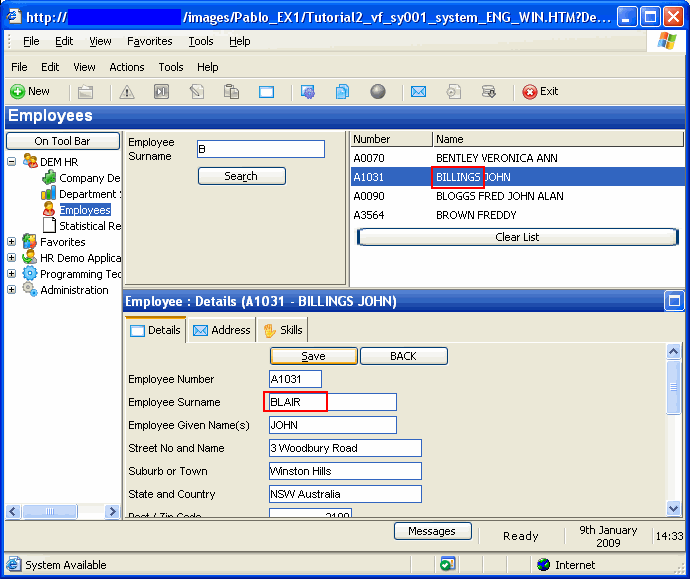The height and width of the screenshot is (579, 690).
Task: Click the details scroll up arrow
Action: pyautogui.click(x=673, y=352)
